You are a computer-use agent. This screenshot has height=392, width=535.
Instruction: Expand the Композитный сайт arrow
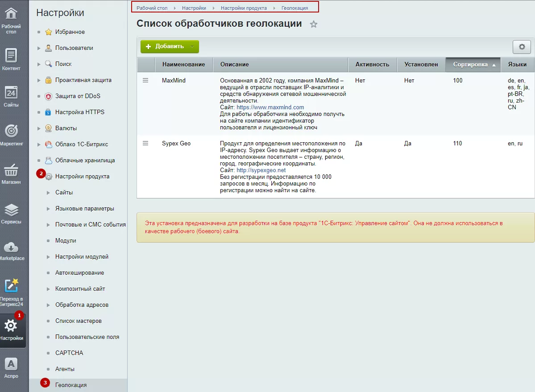48,289
